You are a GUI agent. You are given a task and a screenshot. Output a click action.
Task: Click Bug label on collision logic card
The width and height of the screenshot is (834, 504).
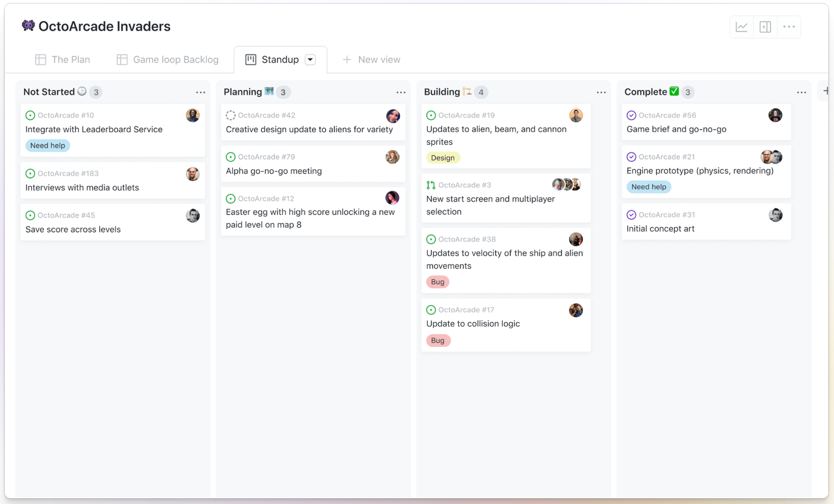pos(438,341)
